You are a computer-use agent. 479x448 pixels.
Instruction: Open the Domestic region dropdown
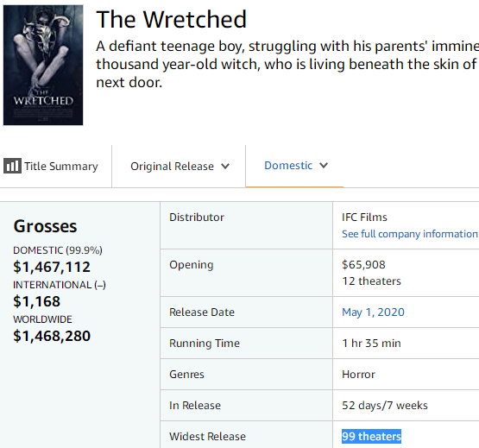295,166
